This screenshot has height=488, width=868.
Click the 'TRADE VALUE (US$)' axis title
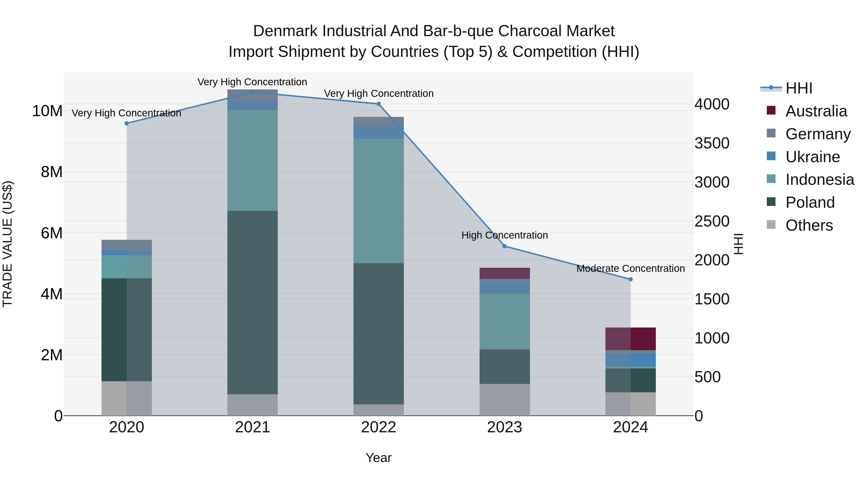coord(7,244)
